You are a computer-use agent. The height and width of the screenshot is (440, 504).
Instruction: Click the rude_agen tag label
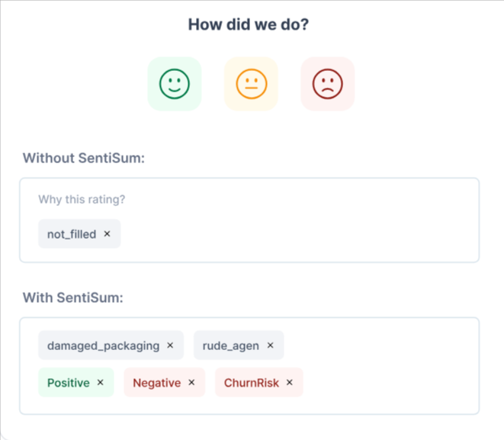[x=231, y=346]
